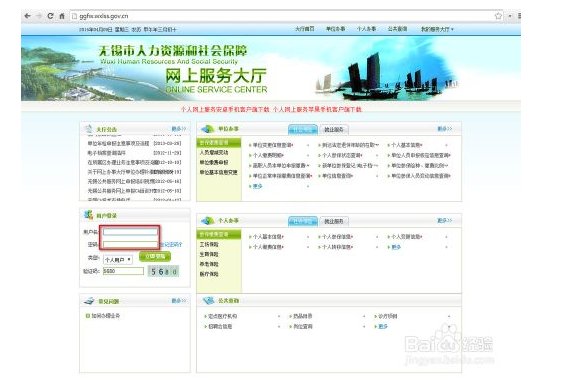
Task: Open announcement dated 2013-03-26
Action: 134,143
